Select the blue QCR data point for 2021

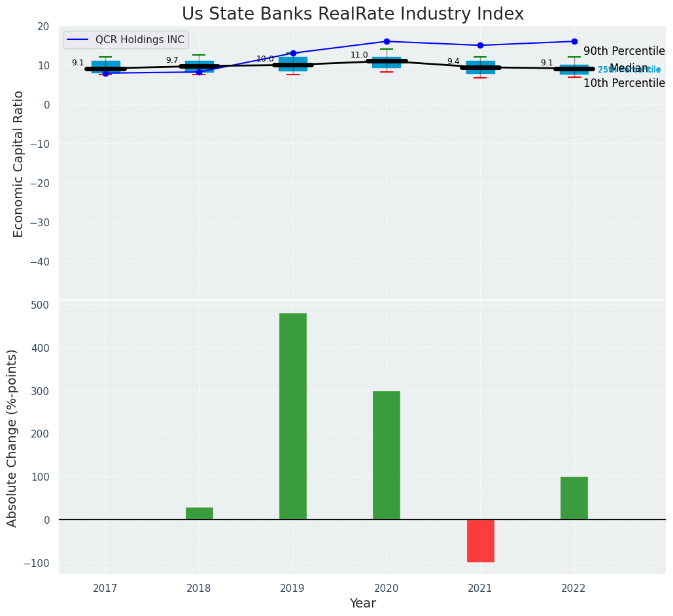[480, 46]
